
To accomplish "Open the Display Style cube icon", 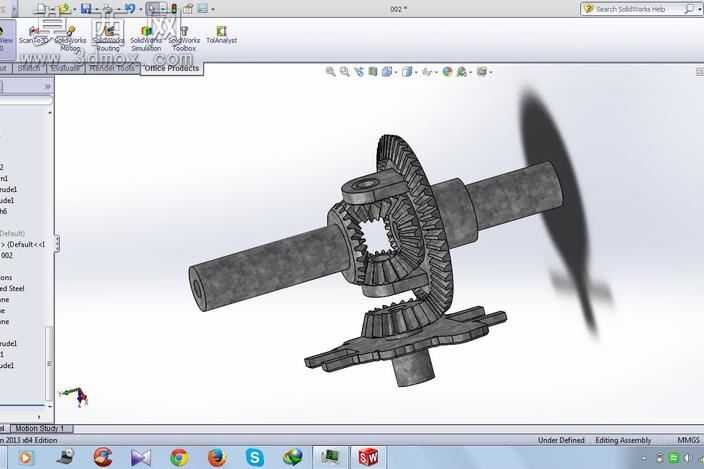I will pos(407,72).
